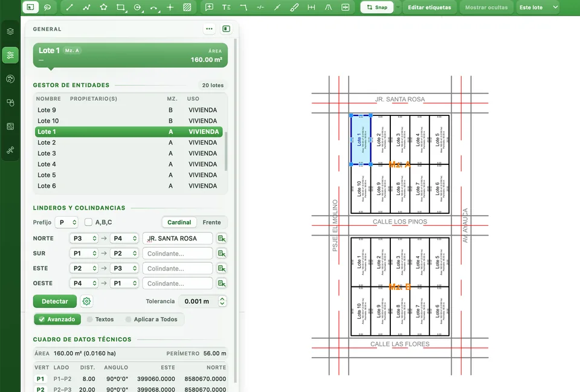Select the polygon drawing tool
This screenshot has width=580, height=392.
pyautogui.click(x=103, y=7)
